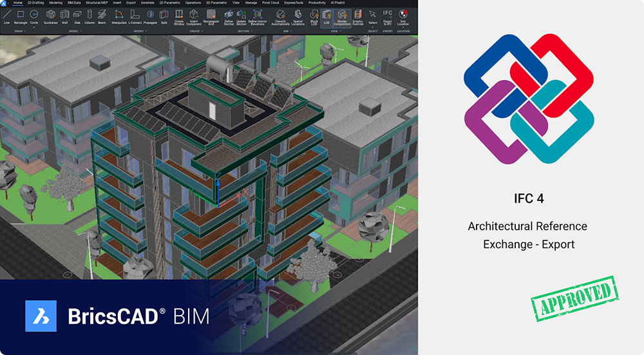
Task: Select the Circle draw tool
Action: [x=34, y=17]
